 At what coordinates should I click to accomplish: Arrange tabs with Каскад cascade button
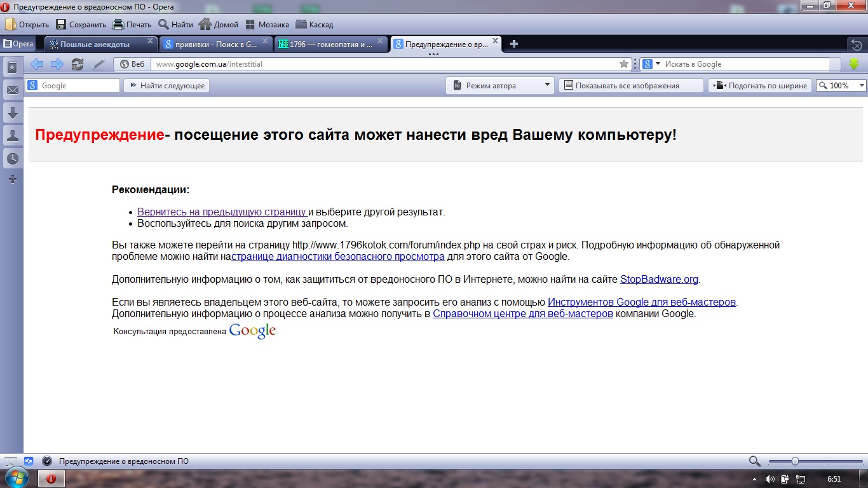[x=314, y=25]
